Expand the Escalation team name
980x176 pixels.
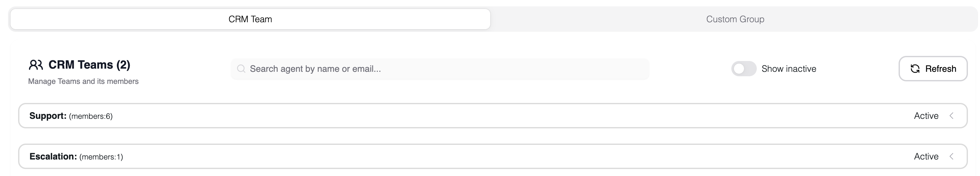pyautogui.click(x=53, y=157)
